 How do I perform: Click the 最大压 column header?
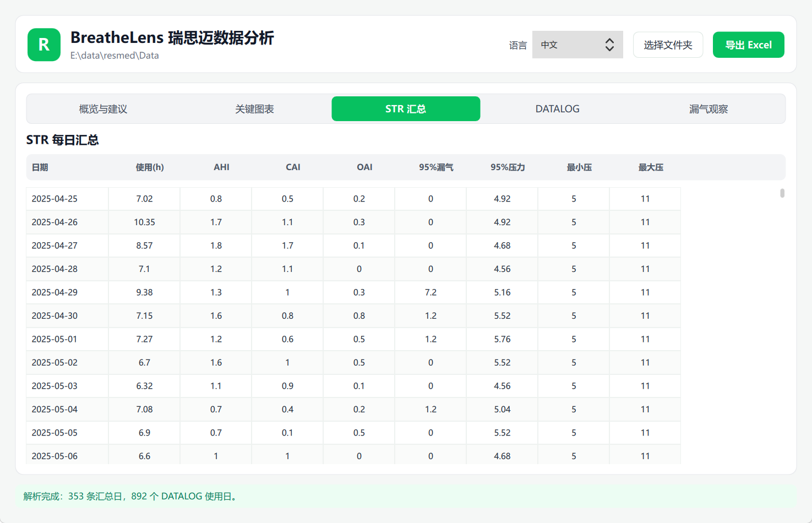(x=651, y=167)
